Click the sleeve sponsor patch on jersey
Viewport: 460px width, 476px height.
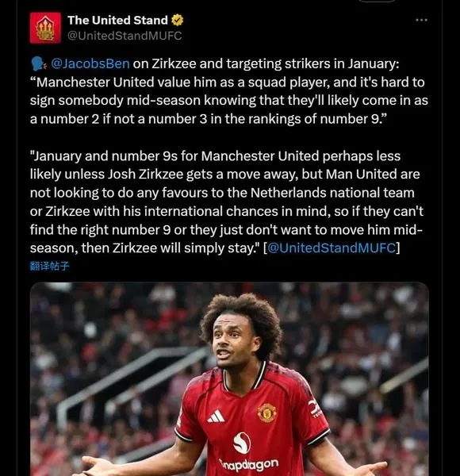tap(315, 408)
